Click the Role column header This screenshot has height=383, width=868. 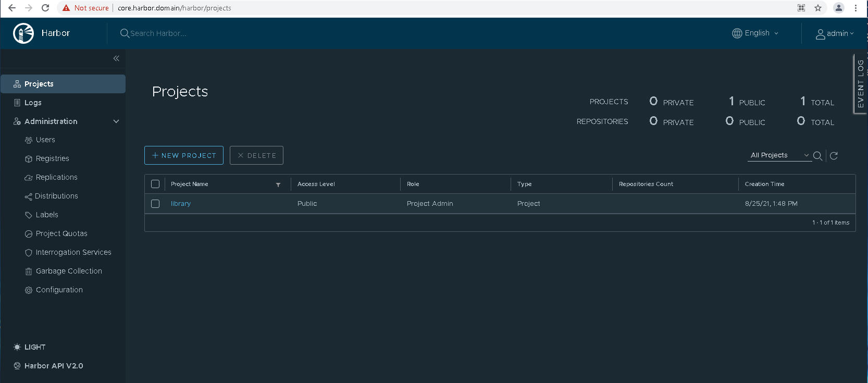tap(413, 184)
